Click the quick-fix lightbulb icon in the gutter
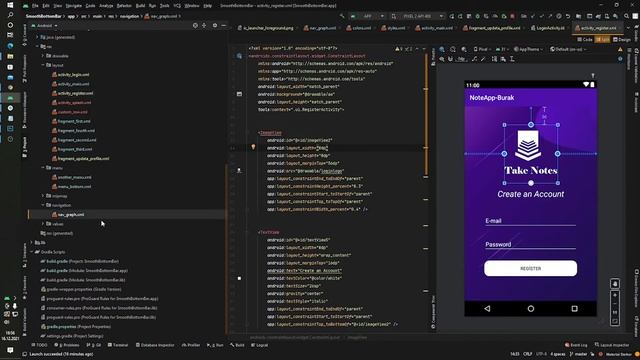The height and width of the screenshot is (360, 640). click(x=253, y=147)
